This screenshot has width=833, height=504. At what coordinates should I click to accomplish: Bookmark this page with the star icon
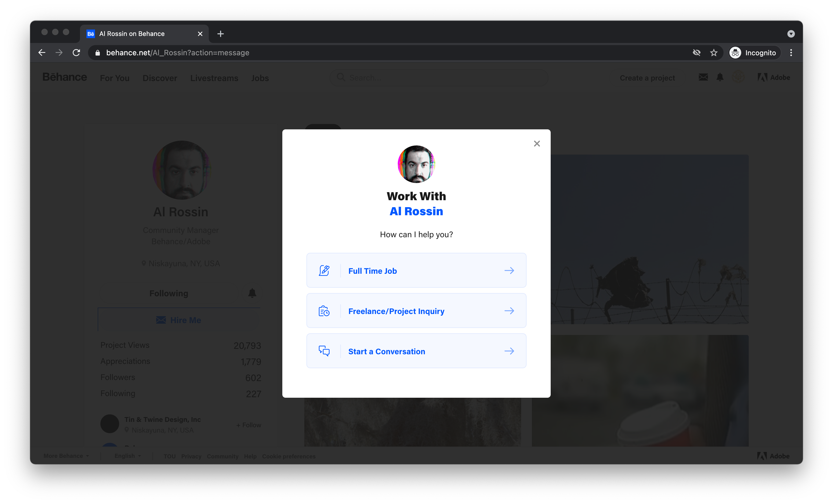[714, 53]
